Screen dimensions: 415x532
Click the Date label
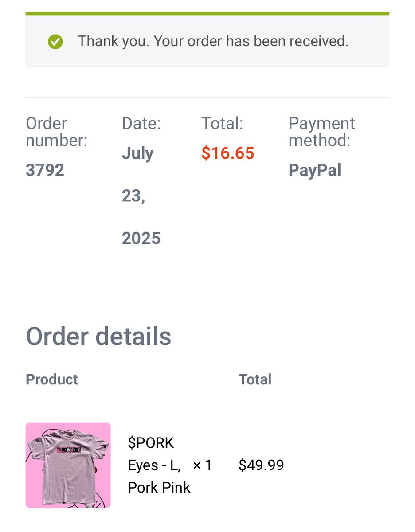coord(141,124)
